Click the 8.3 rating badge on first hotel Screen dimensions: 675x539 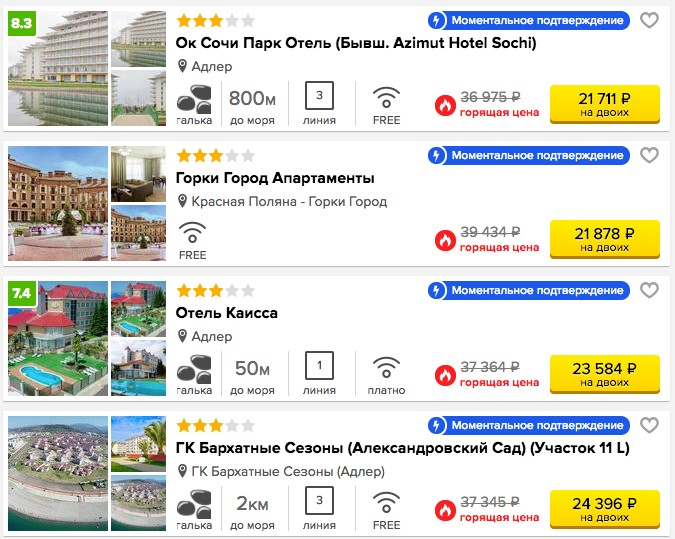point(22,22)
